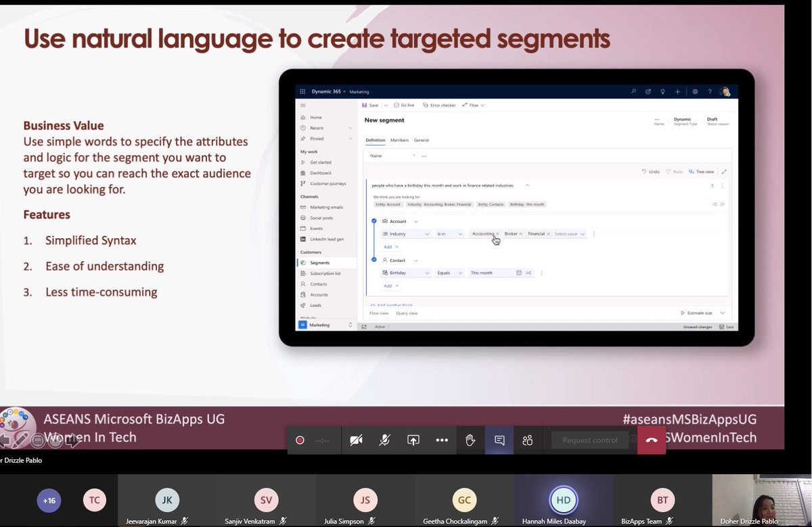Open the Equals operator dropdown

[450, 273]
